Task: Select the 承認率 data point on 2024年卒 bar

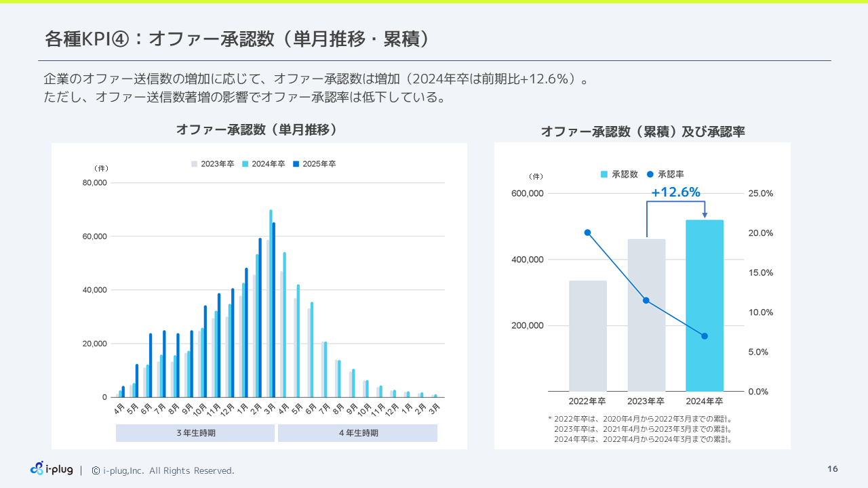Action: pos(705,336)
